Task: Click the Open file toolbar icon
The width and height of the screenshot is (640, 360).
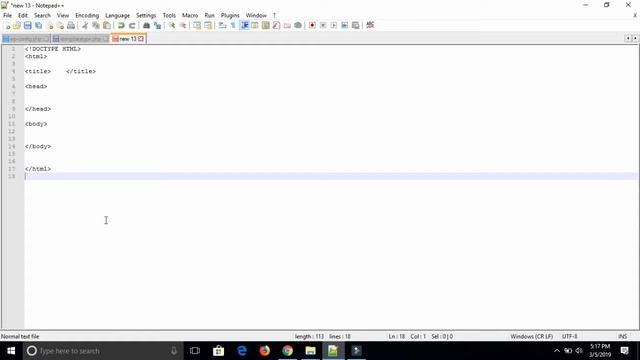Action: pos(17,25)
